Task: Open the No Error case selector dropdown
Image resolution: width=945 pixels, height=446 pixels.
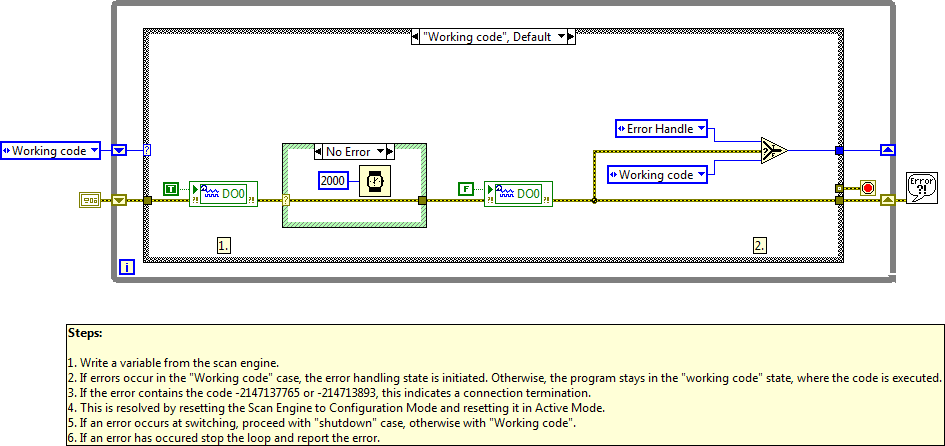Action: coord(380,151)
